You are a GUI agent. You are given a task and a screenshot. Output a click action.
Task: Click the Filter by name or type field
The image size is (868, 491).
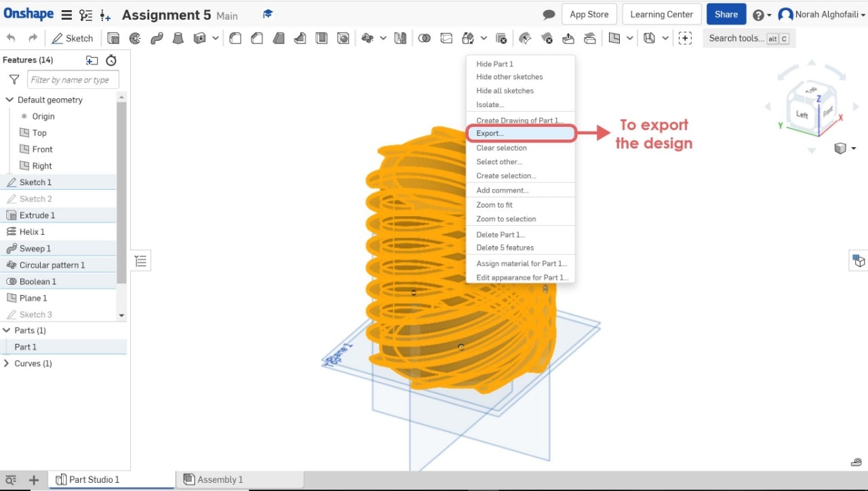pos(73,80)
